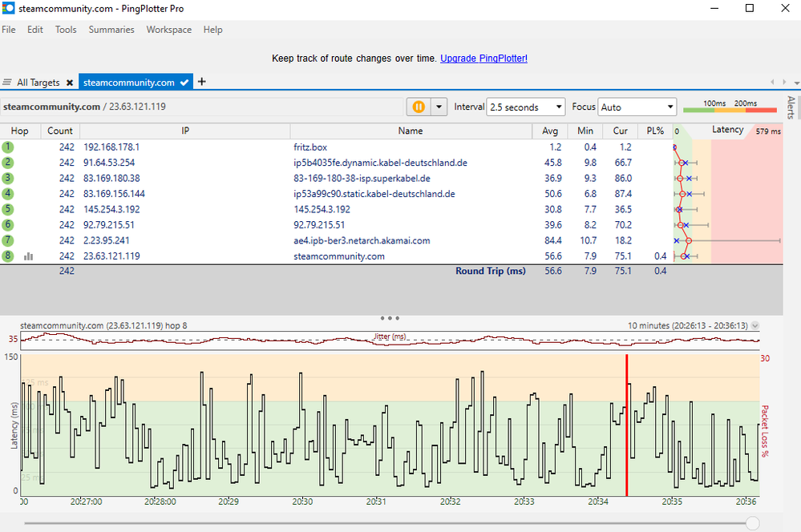801x532 pixels.
Task: Select 83-169-180-38-isp.superkabel.de name
Action: point(362,178)
